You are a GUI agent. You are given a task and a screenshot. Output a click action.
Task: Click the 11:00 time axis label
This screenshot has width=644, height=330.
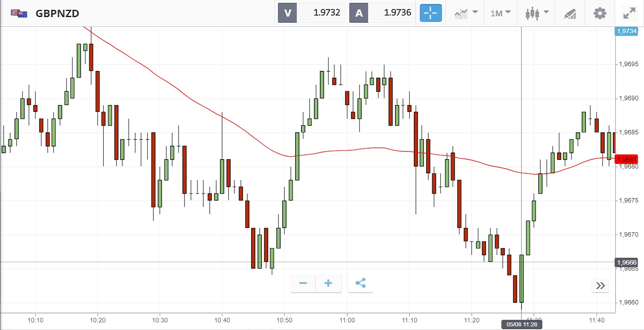pyautogui.click(x=347, y=320)
